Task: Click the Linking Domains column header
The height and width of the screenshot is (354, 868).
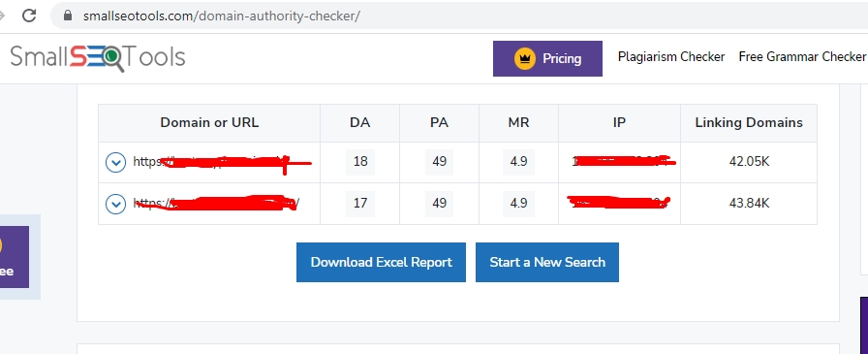Action: click(749, 123)
